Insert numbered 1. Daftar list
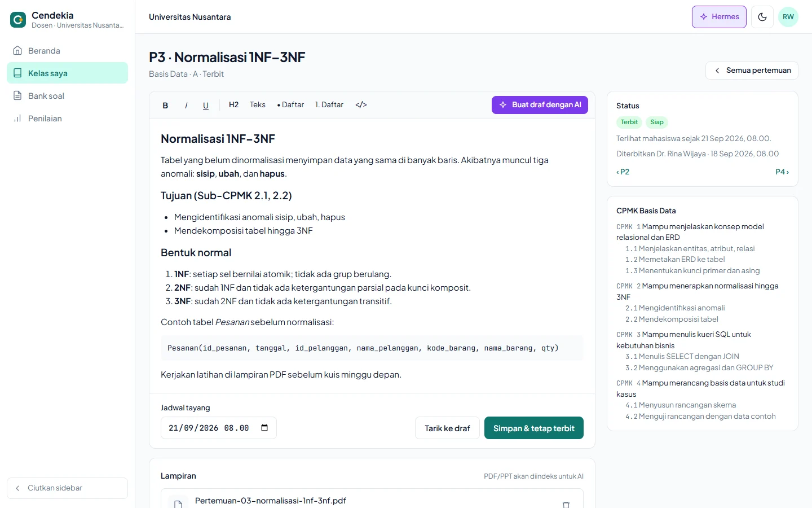Image resolution: width=812 pixels, height=508 pixels. [329, 105]
